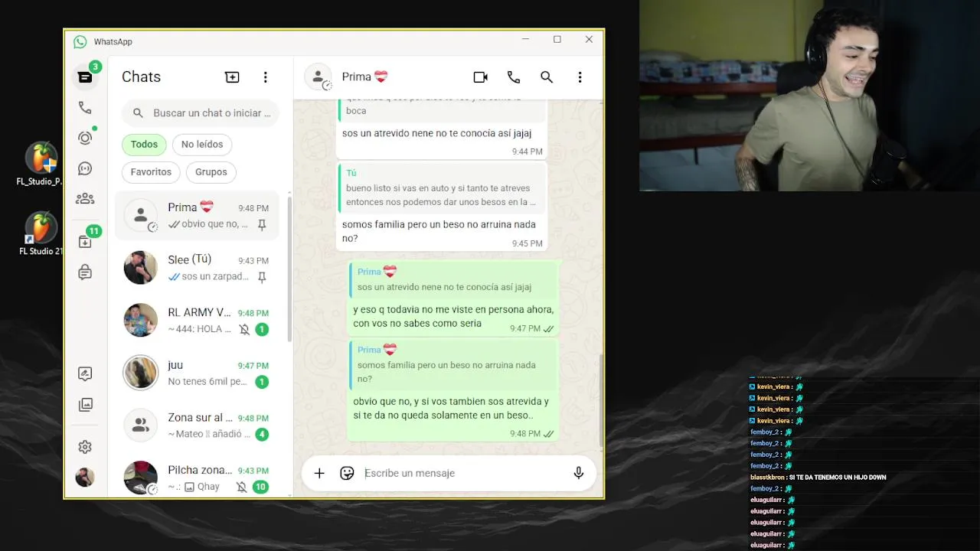
Task: Open Communities icon in sidebar
Action: [85, 199]
